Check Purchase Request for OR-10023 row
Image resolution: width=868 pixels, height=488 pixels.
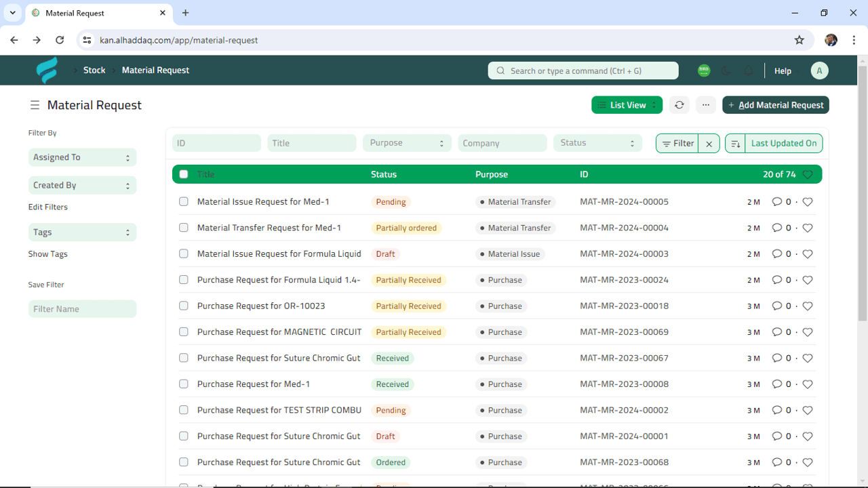pyautogui.click(x=183, y=306)
